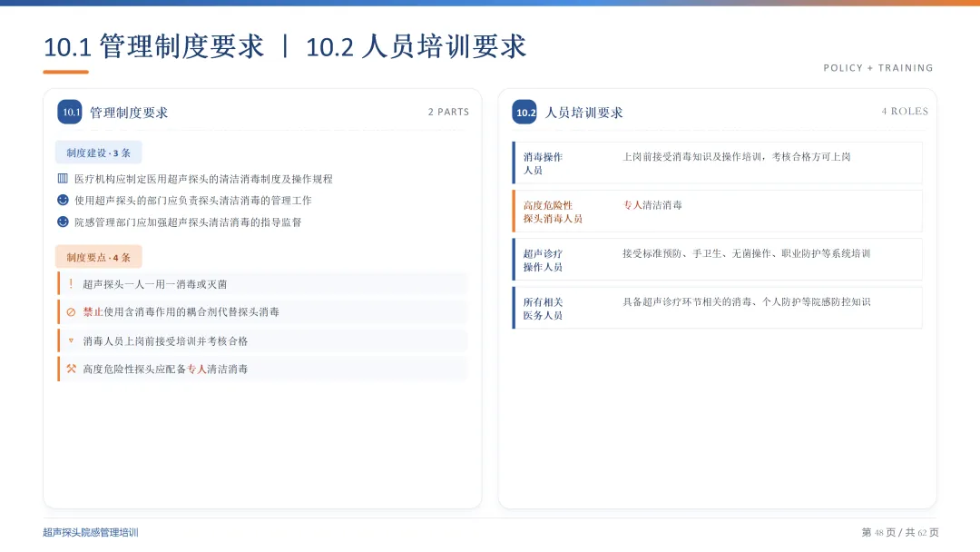Select the 制度要点·4条 tag

coord(99,257)
